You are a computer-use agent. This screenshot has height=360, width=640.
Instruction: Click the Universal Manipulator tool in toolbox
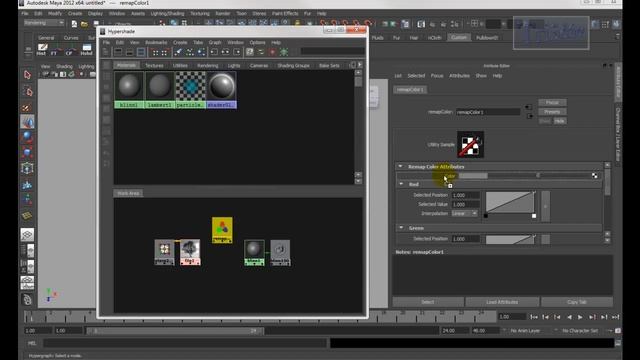pyautogui.click(x=27, y=168)
